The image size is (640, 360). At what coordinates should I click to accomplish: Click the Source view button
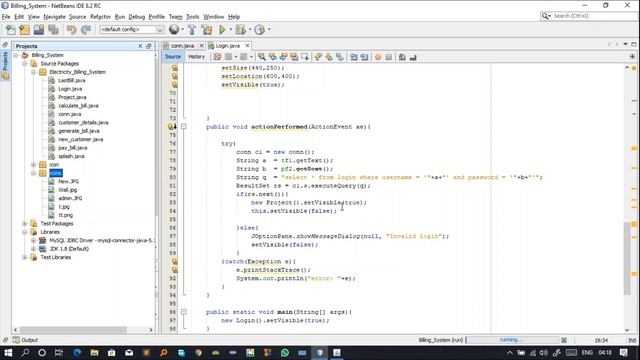[x=173, y=57]
